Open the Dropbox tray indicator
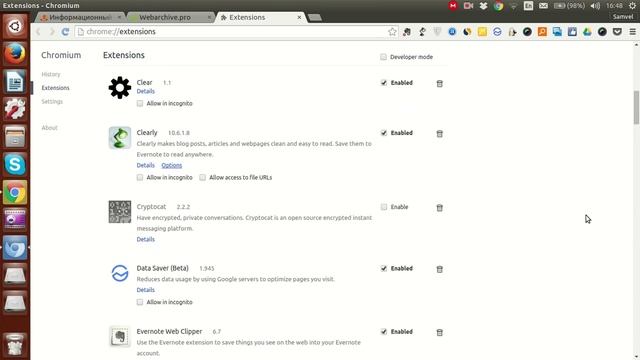This screenshot has height=360, width=640. tap(483, 6)
